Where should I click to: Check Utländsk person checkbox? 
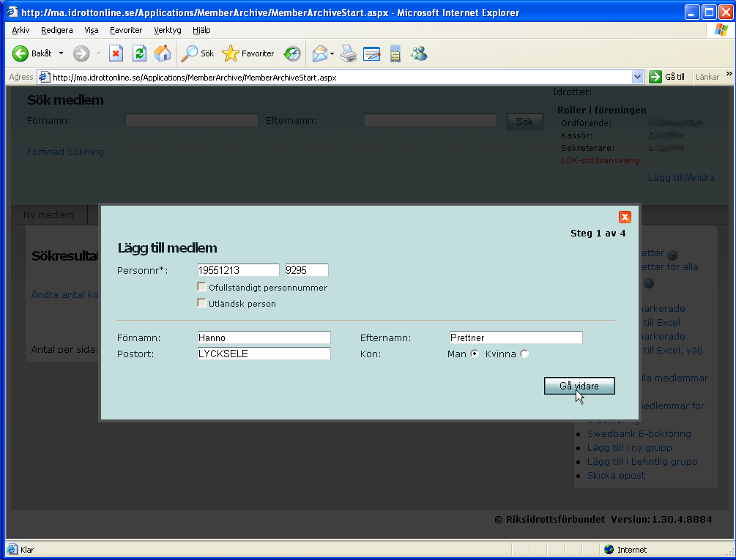pyautogui.click(x=202, y=302)
